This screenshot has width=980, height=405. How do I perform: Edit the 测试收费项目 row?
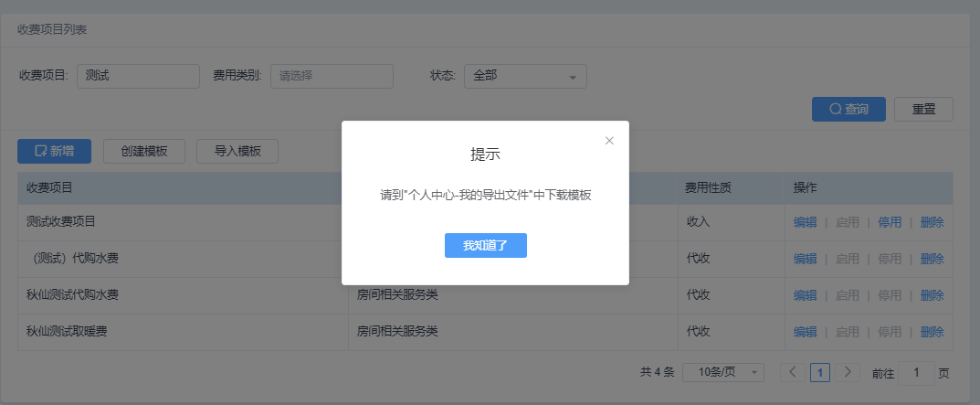pos(805,222)
